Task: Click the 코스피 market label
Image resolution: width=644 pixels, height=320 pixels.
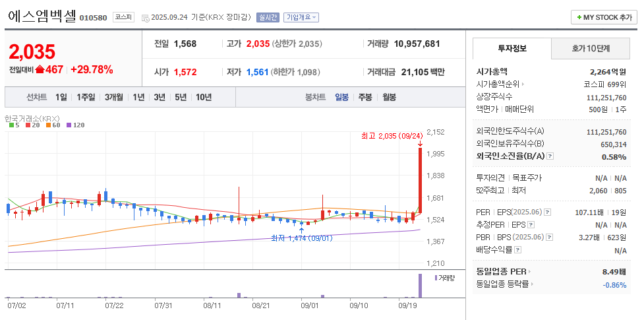Action: click(x=123, y=17)
